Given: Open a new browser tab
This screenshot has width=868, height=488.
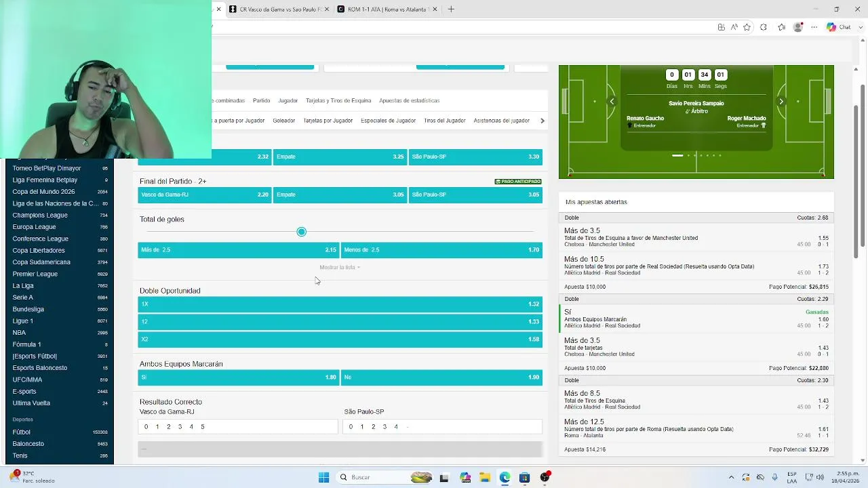Looking at the screenshot, I should (451, 9).
